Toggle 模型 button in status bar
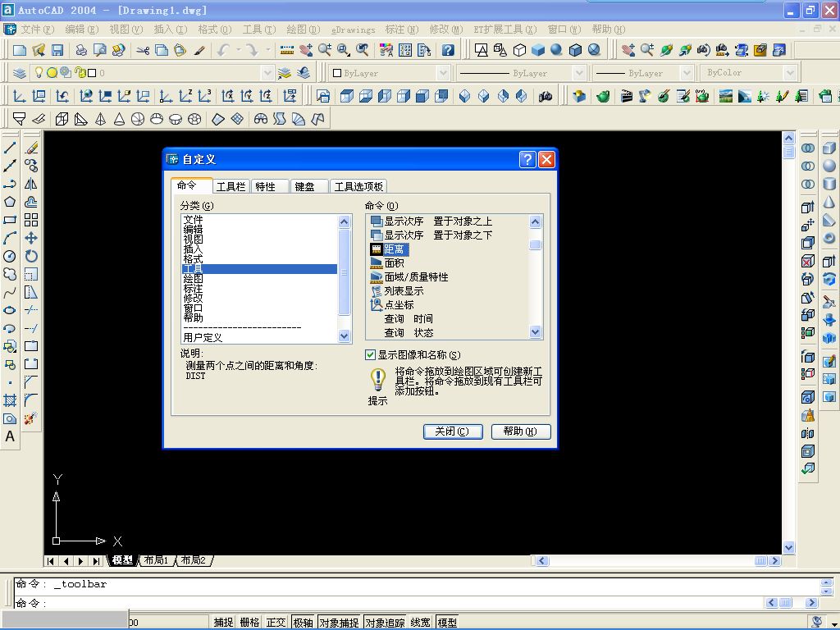840x630 pixels. 447,622
